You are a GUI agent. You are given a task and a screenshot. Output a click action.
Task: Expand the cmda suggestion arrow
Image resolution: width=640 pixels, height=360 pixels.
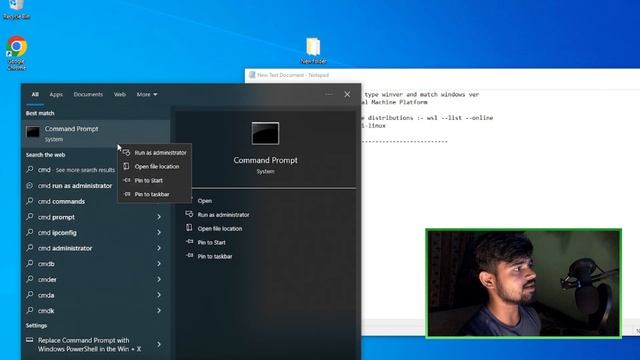[159, 295]
